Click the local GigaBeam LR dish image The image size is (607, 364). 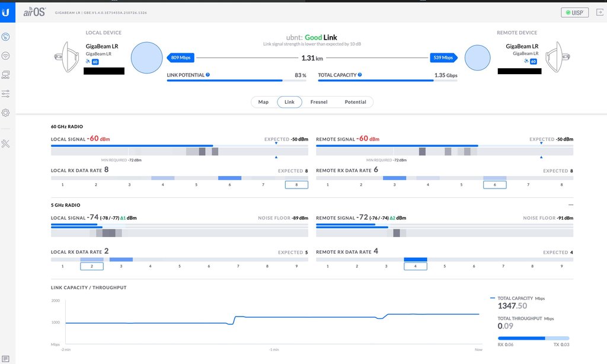tap(66, 58)
